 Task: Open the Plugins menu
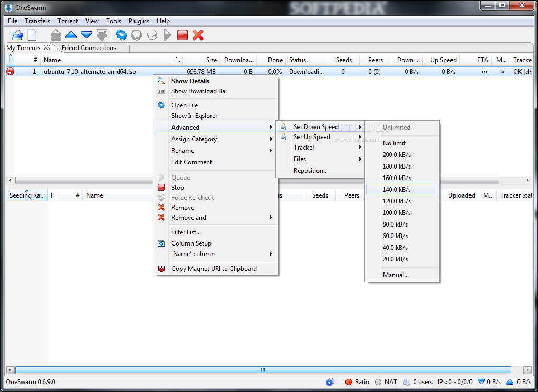click(139, 21)
